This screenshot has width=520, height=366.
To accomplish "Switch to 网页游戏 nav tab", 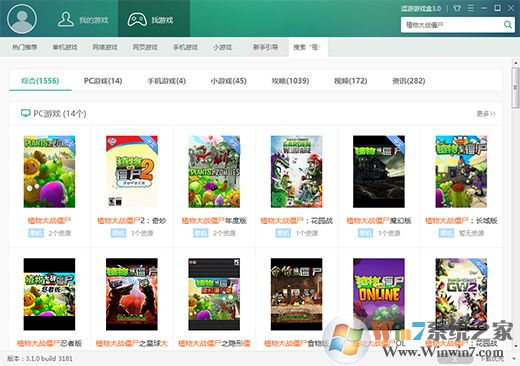I will (x=145, y=47).
